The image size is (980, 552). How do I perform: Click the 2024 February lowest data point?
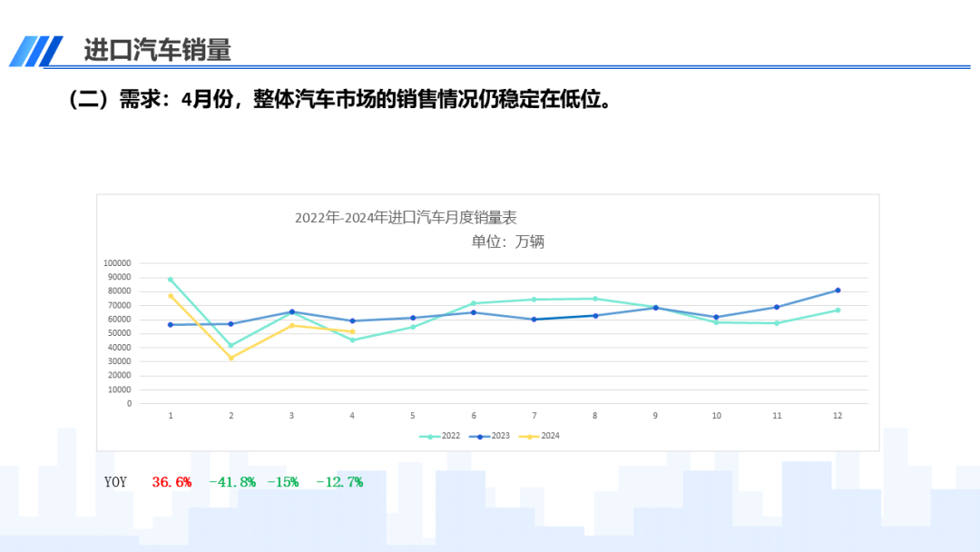tap(230, 358)
